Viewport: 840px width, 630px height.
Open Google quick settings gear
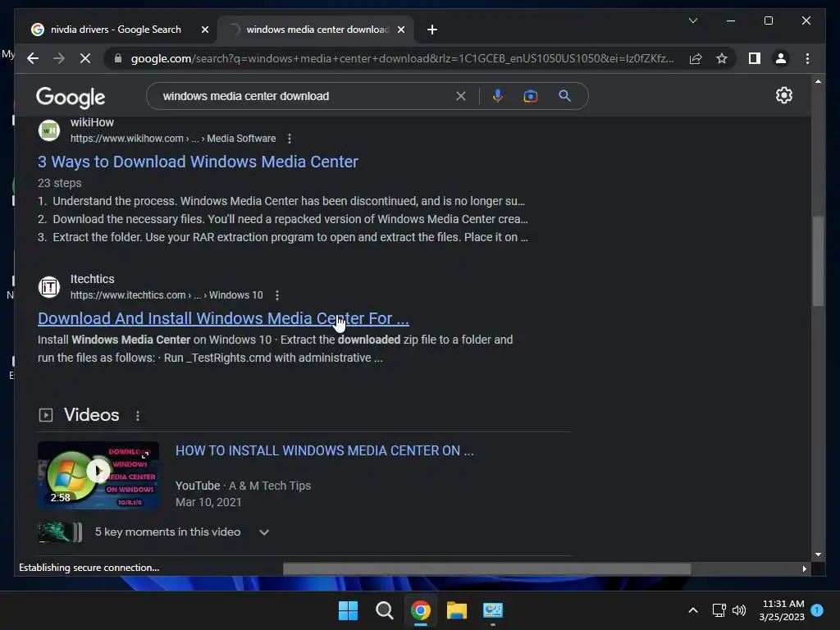[783, 95]
